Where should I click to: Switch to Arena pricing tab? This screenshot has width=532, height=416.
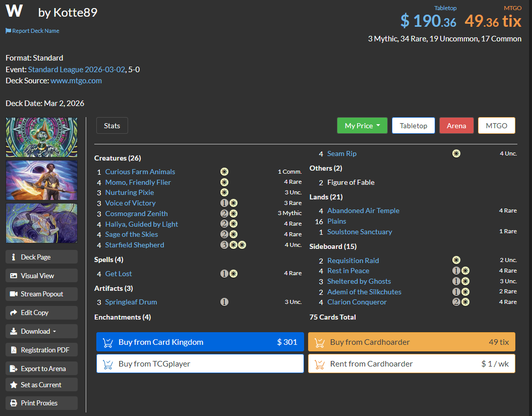click(456, 126)
